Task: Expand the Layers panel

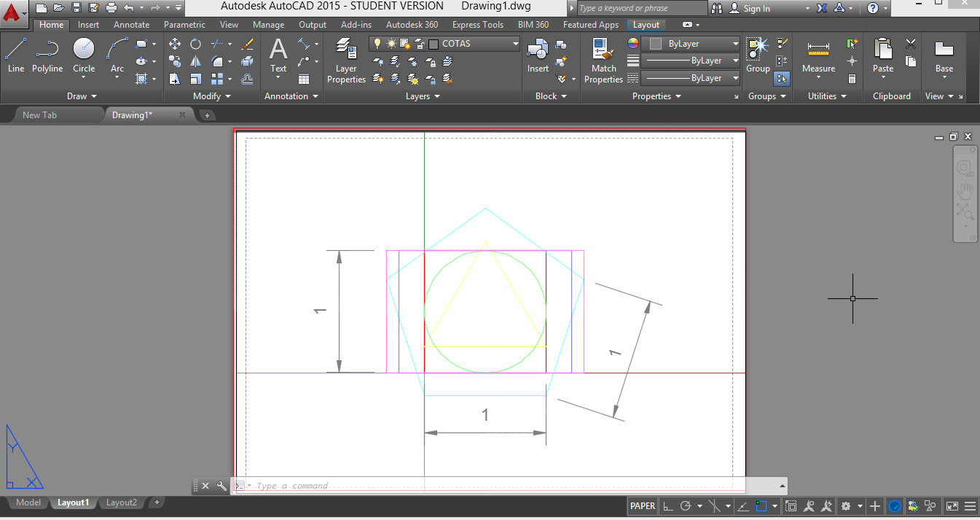Action: pyautogui.click(x=423, y=96)
